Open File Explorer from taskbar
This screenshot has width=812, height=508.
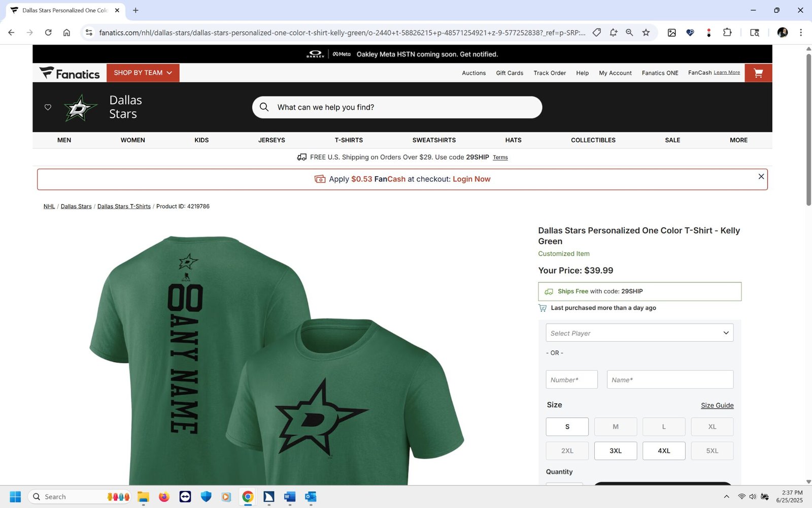pos(143,497)
